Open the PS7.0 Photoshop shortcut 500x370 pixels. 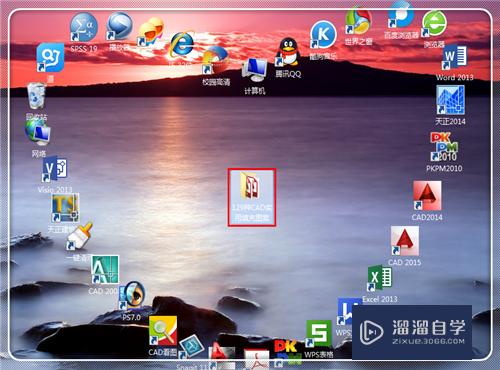point(132,295)
